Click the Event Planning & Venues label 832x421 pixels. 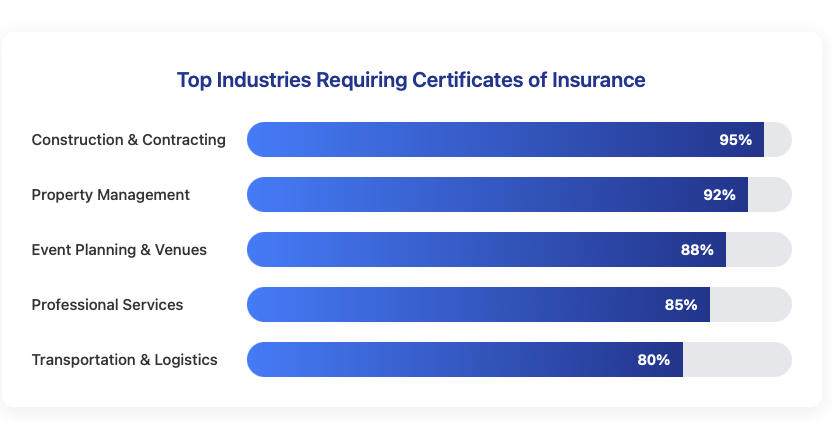119,250
